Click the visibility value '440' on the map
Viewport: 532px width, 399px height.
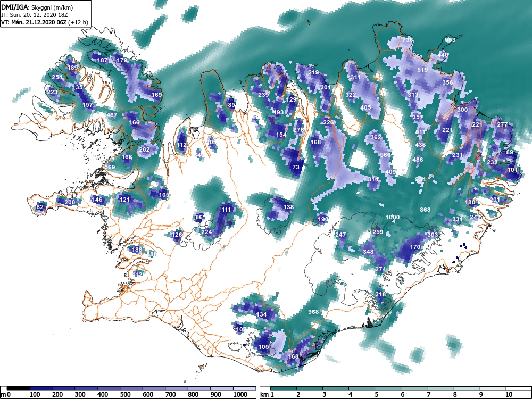[443, 55]
